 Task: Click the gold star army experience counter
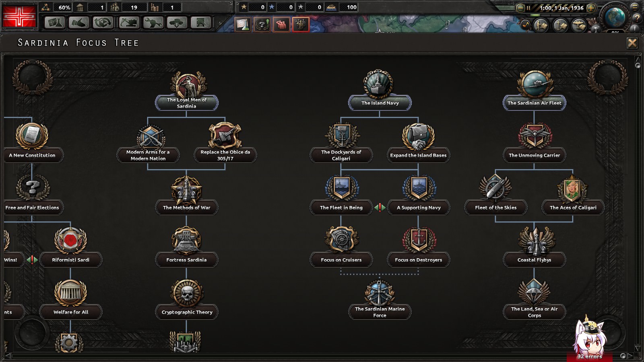pyautogui.click(x=253, y=7)
